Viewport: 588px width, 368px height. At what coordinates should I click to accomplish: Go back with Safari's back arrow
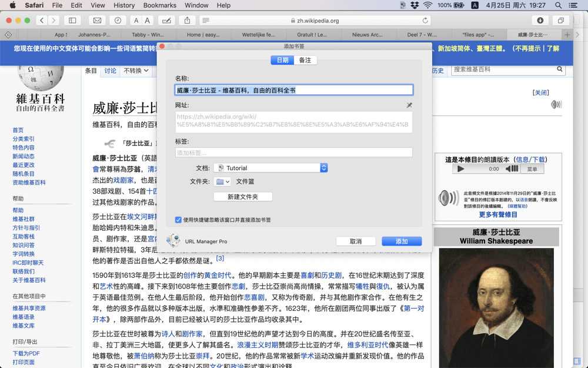click(x=42, y=20)
